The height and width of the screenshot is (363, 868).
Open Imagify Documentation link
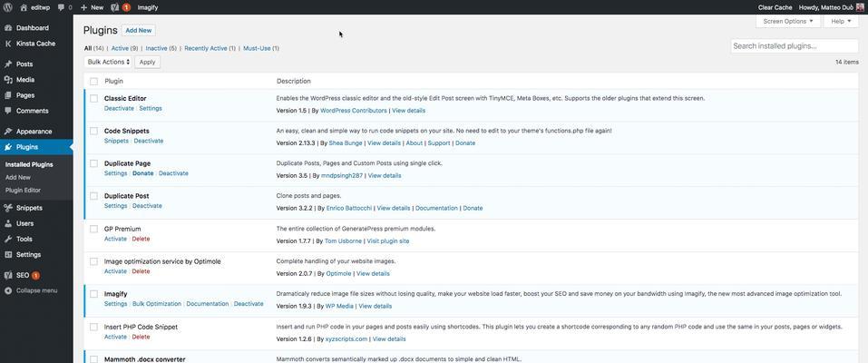coord(208,304)
